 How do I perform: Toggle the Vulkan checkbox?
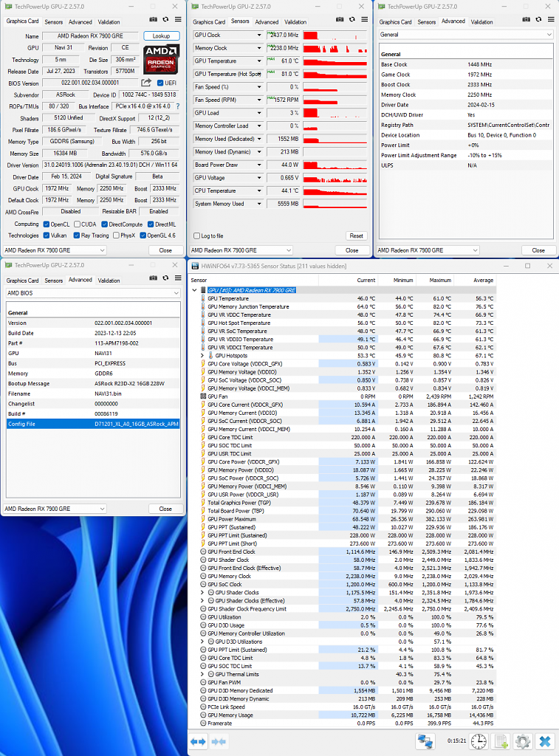click(x=47, y=236)
